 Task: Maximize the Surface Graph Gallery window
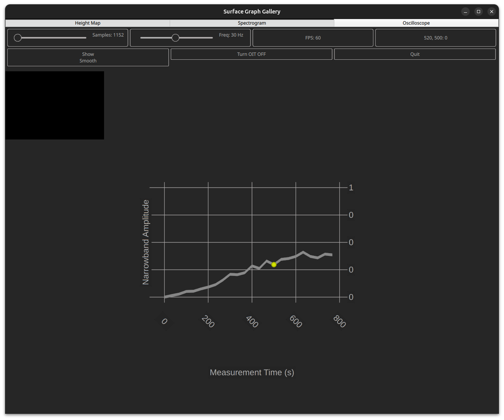(479, 12)
